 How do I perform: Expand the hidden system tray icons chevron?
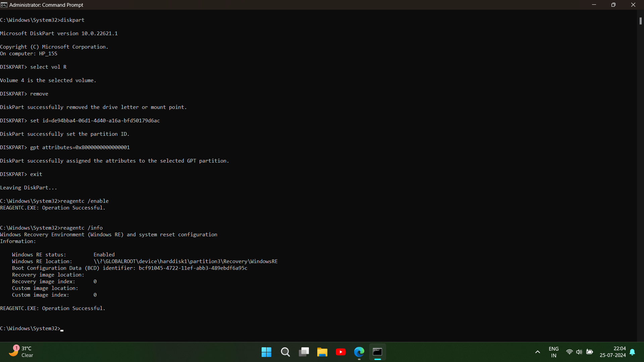[538, 352]
